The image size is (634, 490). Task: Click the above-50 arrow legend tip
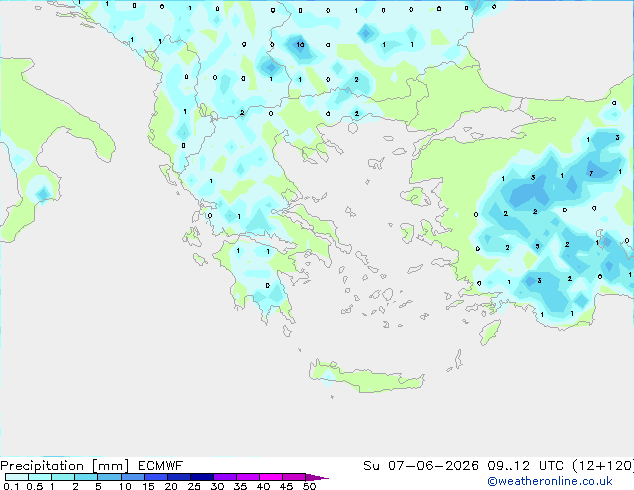[x=317, y=477]
